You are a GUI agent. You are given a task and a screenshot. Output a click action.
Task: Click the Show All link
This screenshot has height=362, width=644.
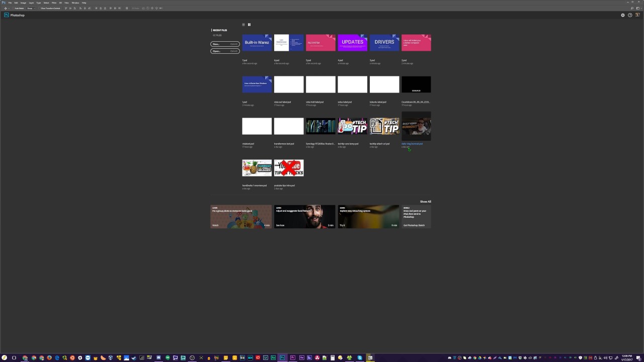tap(425, 202)
